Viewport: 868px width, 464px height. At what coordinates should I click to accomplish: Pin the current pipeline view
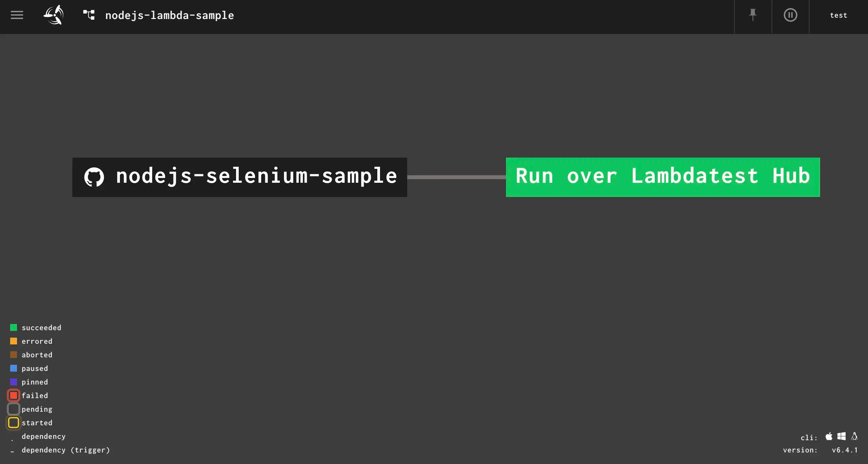point(752,15)
